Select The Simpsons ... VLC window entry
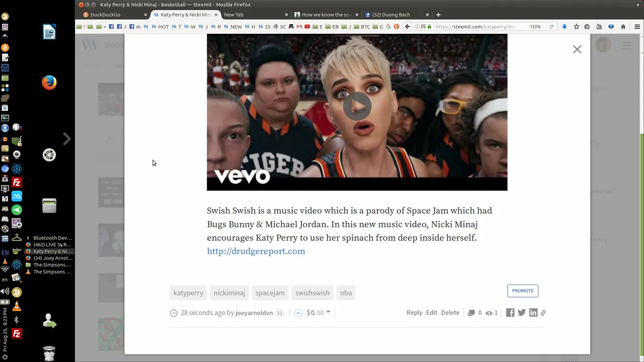The image size is (644, 362). [48, 271]
